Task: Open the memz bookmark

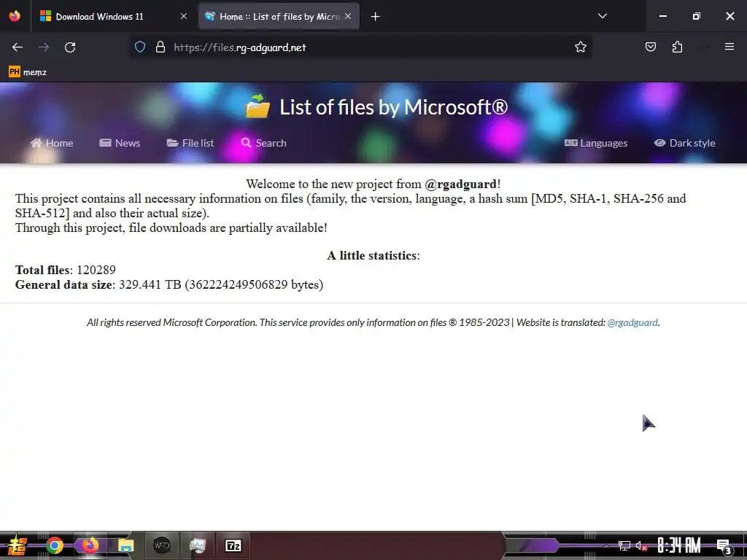Action: [28, 72]
